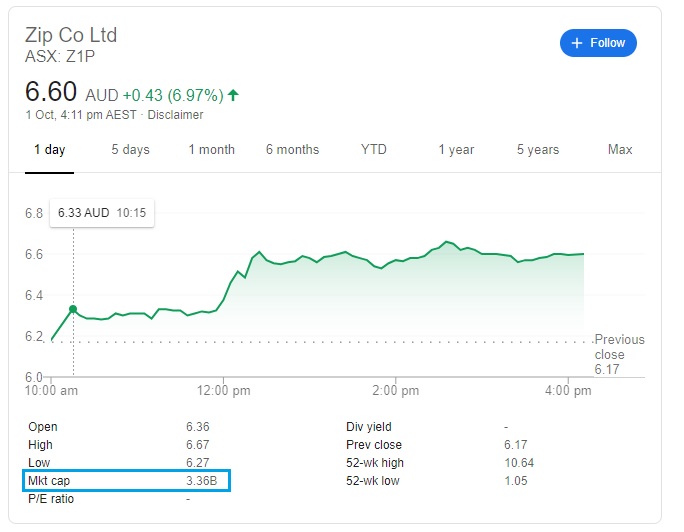
Task: Click the Zip Co Ltd title
Action: tap(71, 35)
